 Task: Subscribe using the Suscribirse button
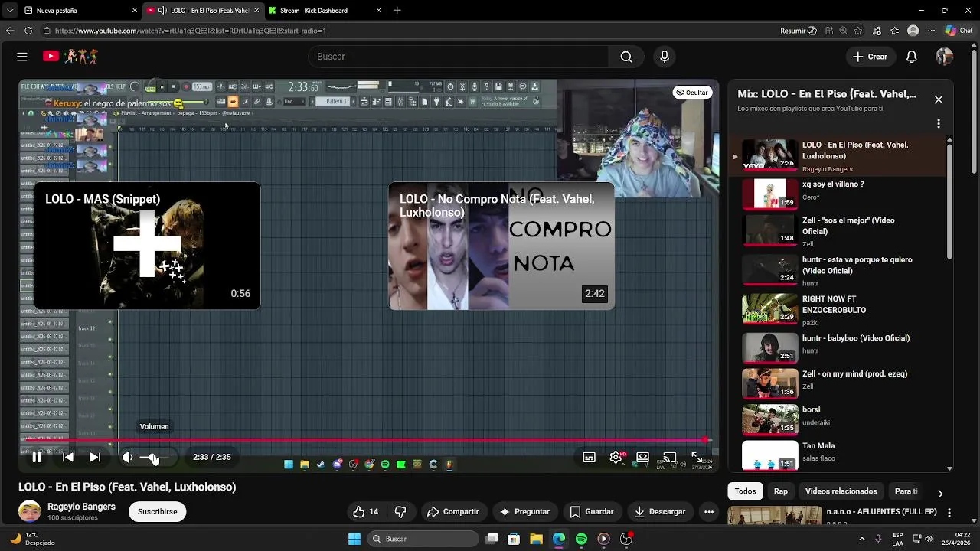pos(157,512)
